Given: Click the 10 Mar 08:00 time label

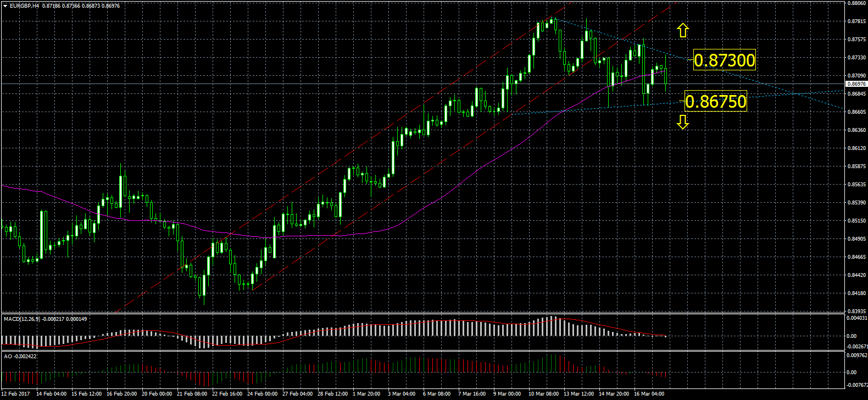Looking at the screenshot, I should pos(543,394).
